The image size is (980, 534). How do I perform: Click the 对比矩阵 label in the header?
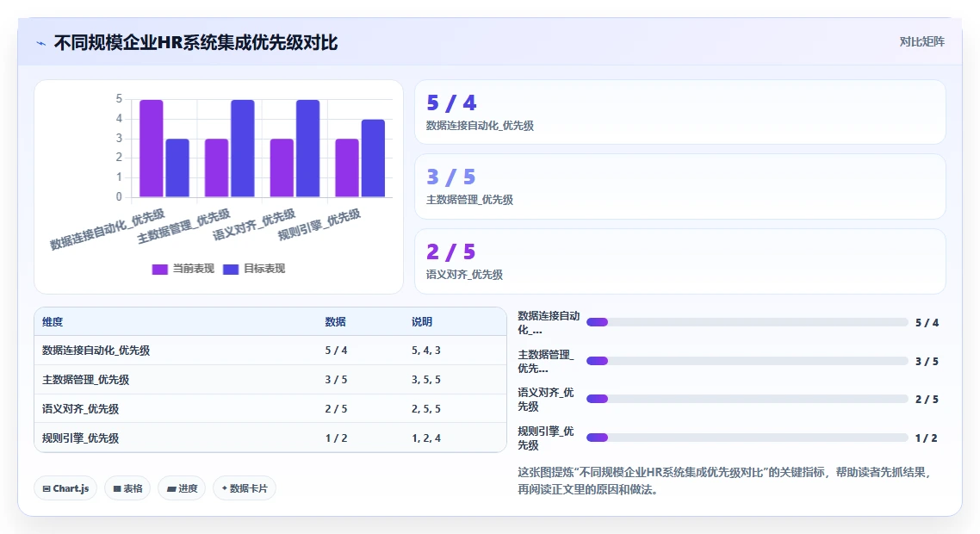(922, 42)
